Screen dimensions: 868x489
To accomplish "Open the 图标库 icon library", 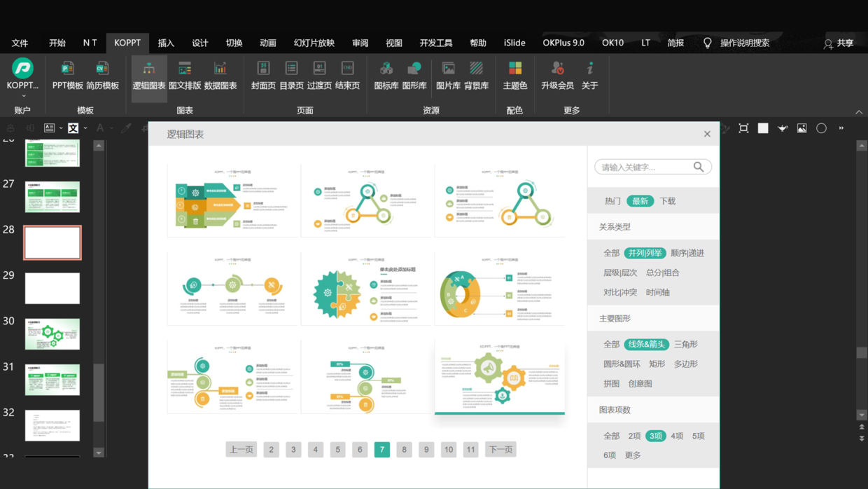I will point(386,75).
